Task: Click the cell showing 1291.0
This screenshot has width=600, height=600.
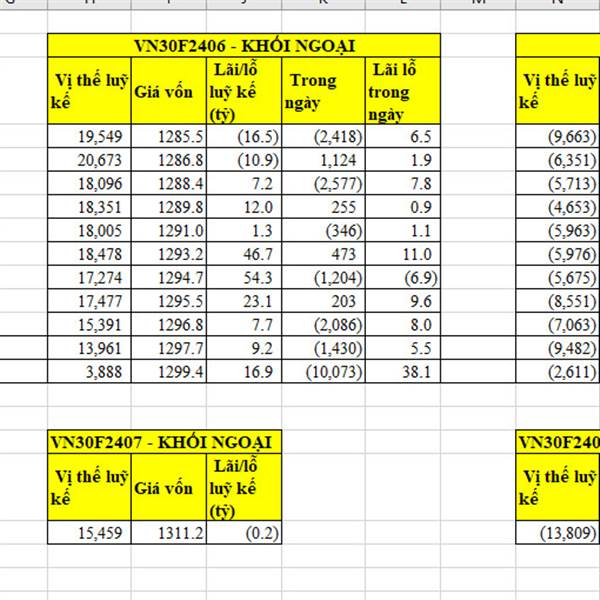Action: (168, 230)
